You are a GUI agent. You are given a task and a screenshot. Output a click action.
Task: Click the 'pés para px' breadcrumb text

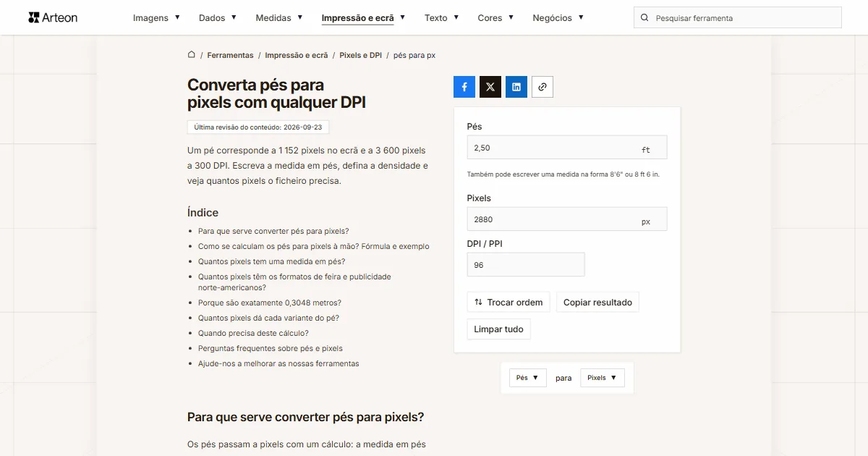point(414,55)
